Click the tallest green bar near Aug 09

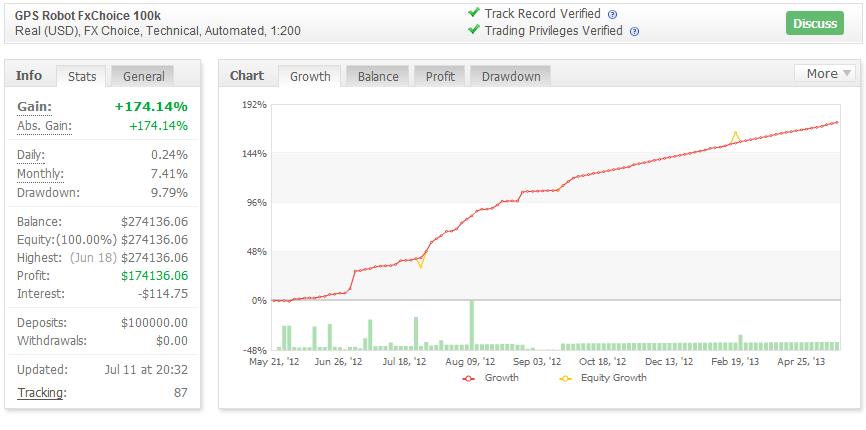tap(471, 325)
